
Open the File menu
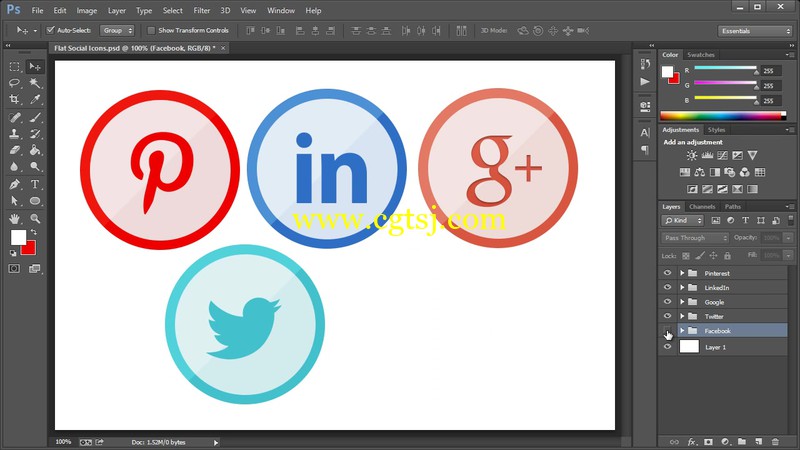(x=37, y=10)
